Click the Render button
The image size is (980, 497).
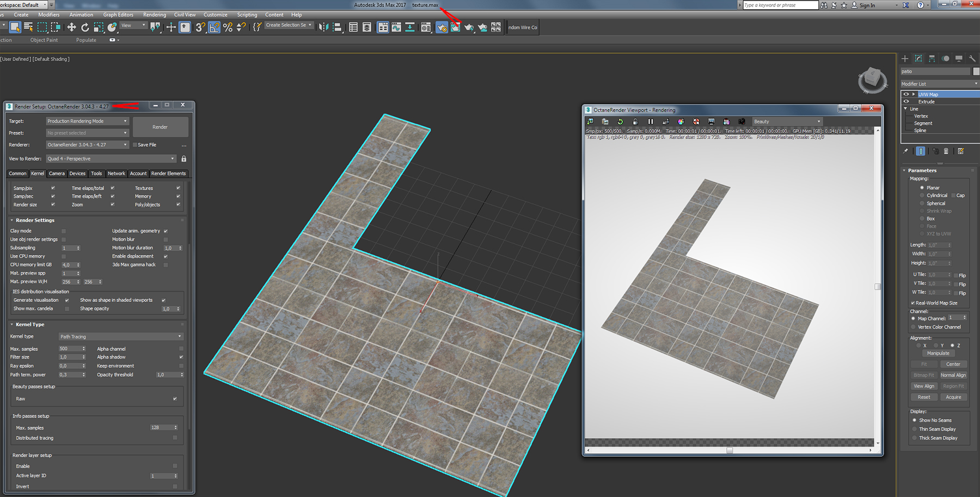(161, 127)
